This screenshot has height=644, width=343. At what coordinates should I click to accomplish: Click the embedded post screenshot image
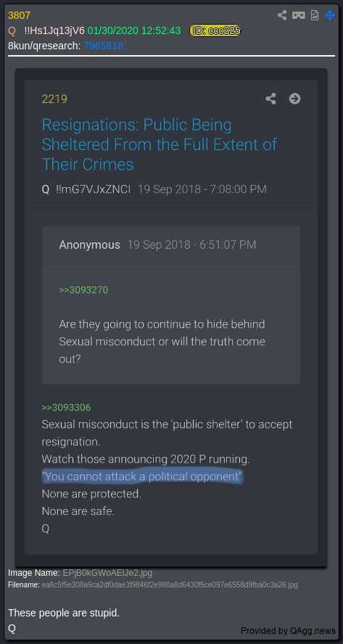[171, 318]
